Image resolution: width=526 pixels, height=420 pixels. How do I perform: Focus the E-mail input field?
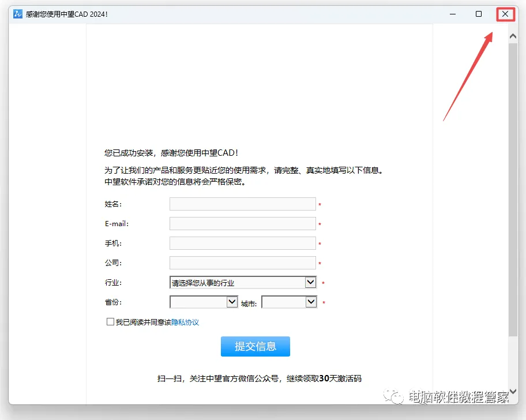click(x=243, y=224)
